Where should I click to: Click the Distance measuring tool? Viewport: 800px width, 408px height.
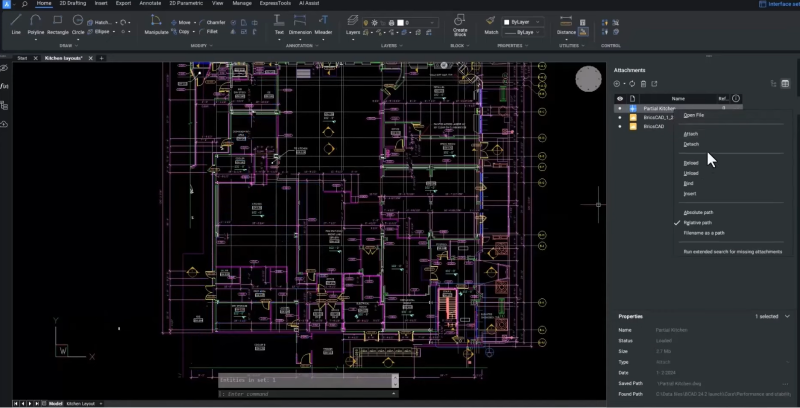(566, 23)
